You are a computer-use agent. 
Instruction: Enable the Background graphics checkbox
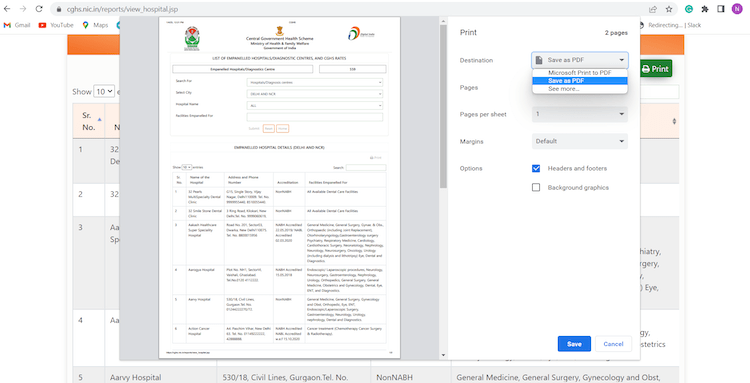(x=536, y=187)
